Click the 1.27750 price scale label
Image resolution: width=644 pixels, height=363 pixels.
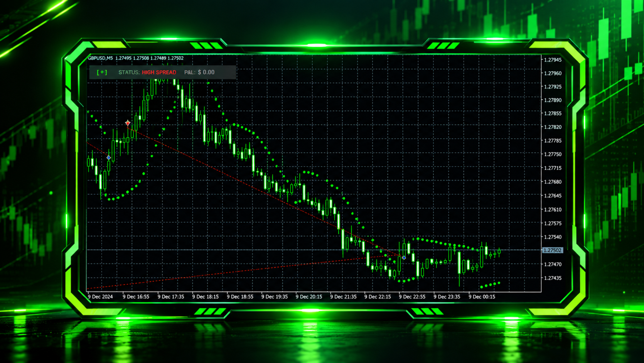pyautogui.click(x=553, y=154)
